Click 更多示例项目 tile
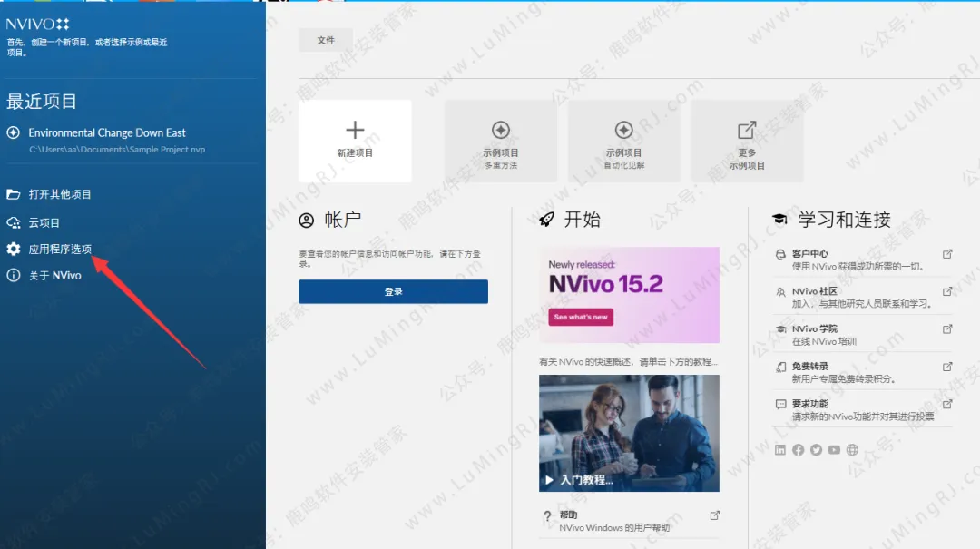Screen dimensions: 980x549 tap(747, 141)
